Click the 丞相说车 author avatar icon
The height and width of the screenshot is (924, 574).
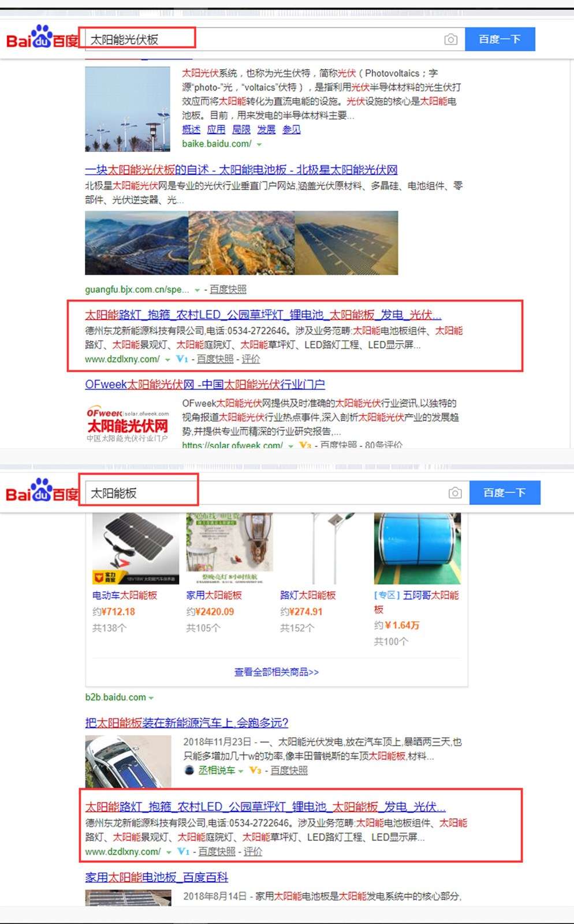coord(189,770)
